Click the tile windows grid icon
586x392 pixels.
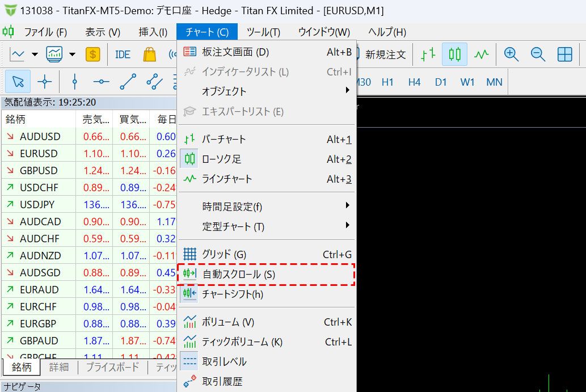[x=564, y=54]
